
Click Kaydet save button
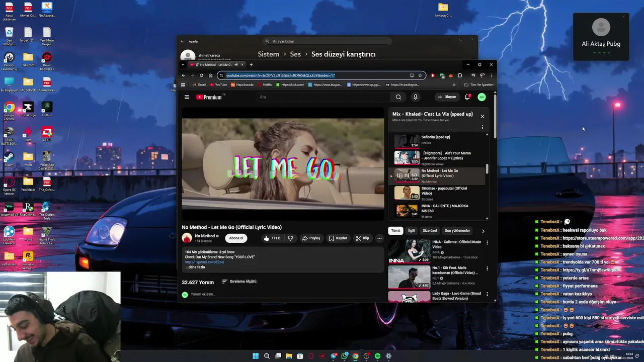(x=338, y=238)
